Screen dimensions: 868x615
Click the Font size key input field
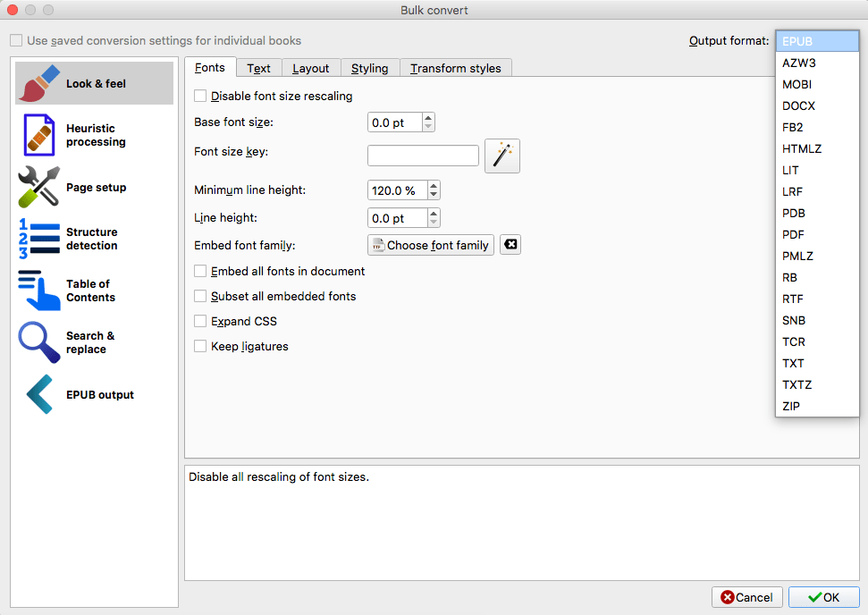(423, 156)
